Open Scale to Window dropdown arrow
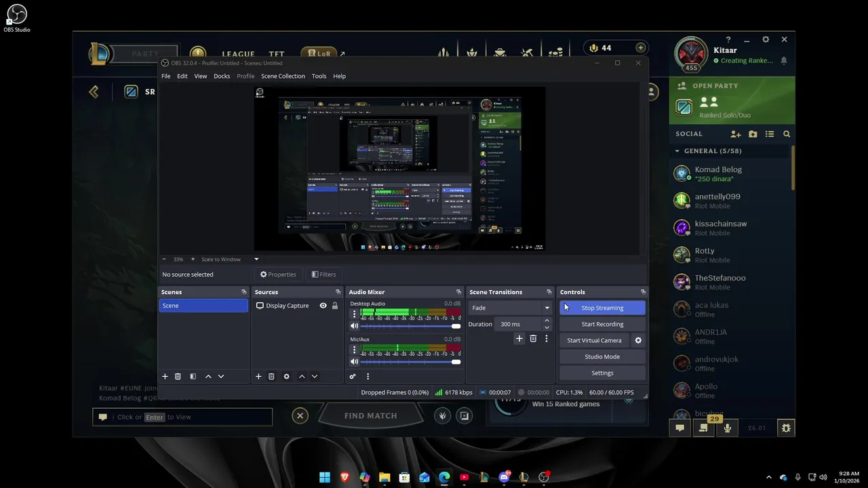 256,259
